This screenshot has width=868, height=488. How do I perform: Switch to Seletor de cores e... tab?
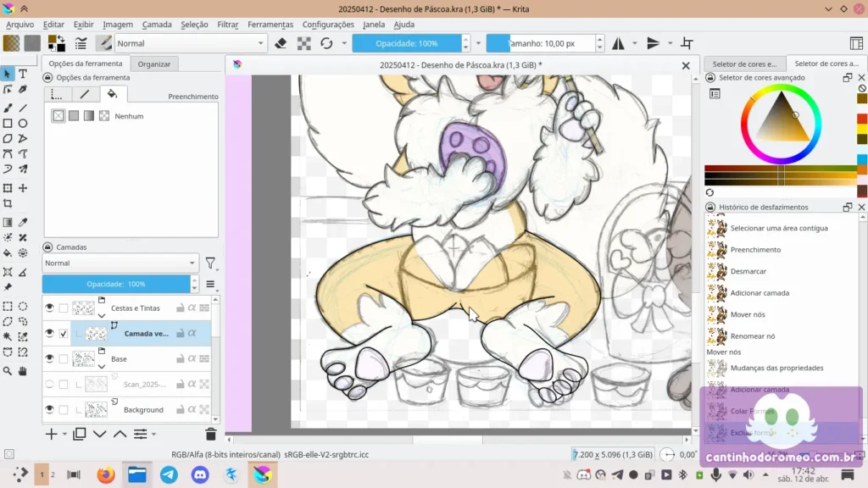[744, 64]
